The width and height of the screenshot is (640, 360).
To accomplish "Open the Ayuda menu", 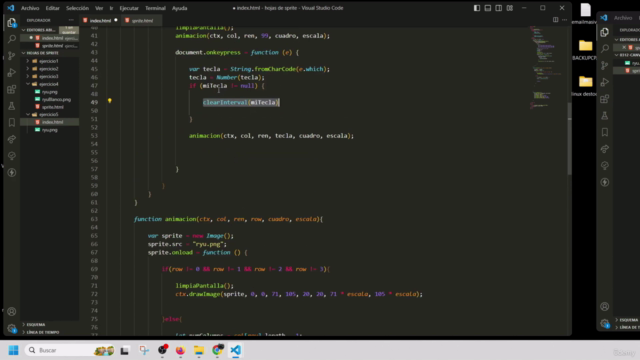I will coord(179,8).
